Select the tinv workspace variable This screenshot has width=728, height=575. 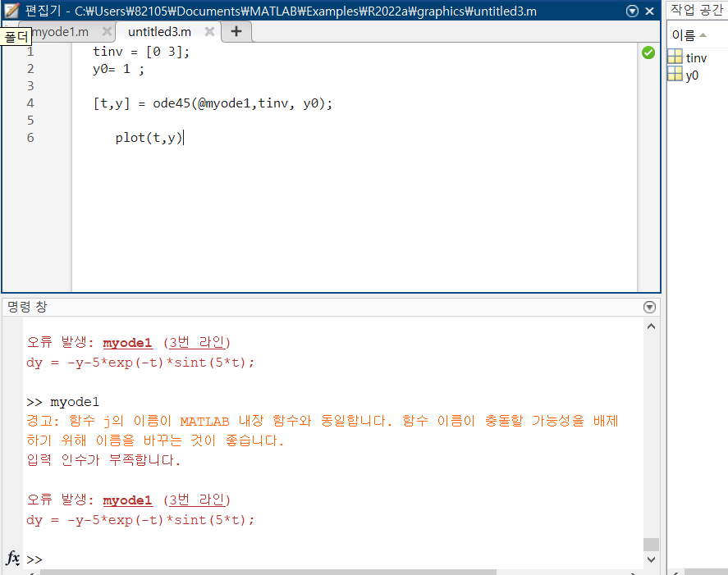pyautogui.click(x=695, y=57)
